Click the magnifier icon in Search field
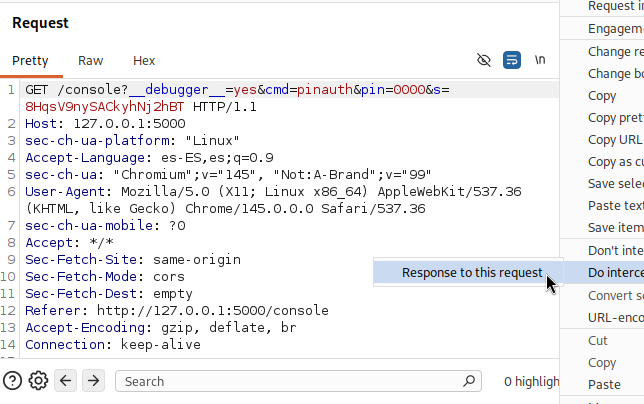The height and width of the screenshot is (404, 644). [469, 381]
